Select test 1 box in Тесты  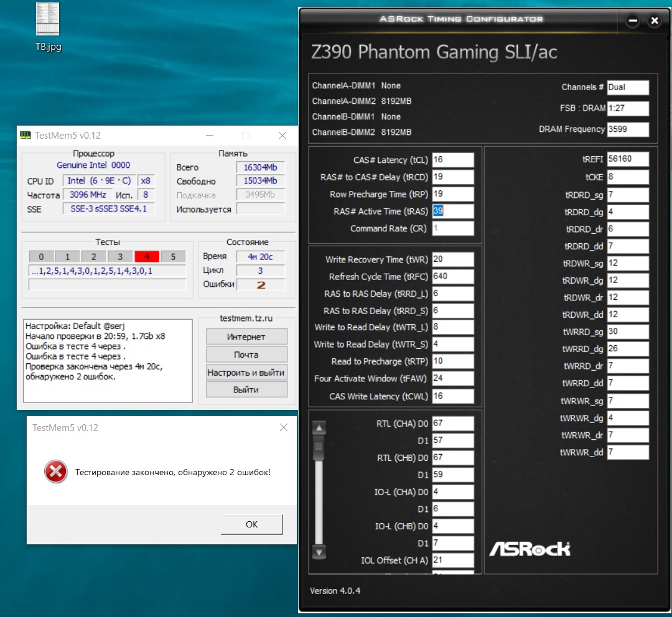67,257
